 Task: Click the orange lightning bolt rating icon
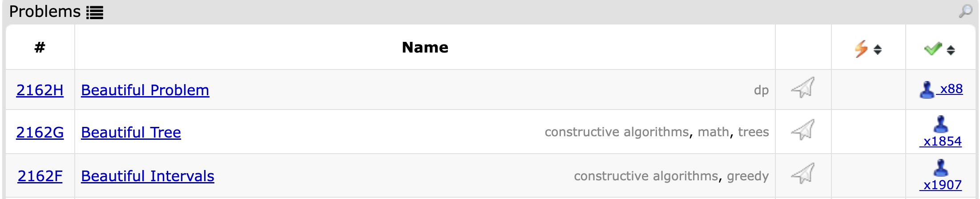pos(861,49)
